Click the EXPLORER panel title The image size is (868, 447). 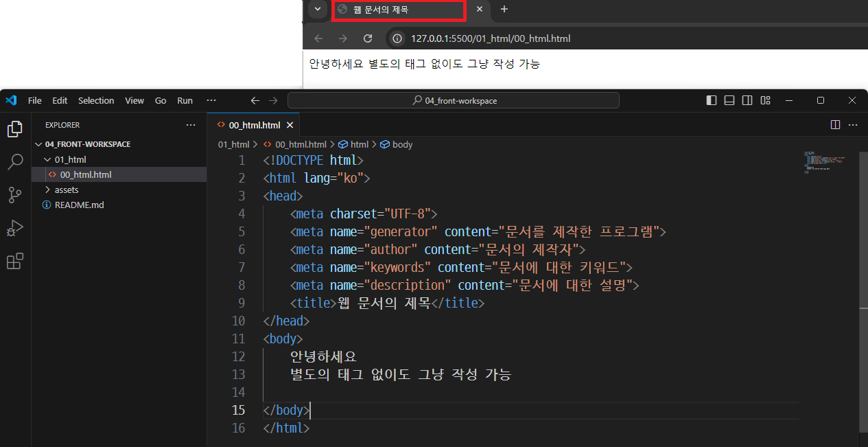62,125
